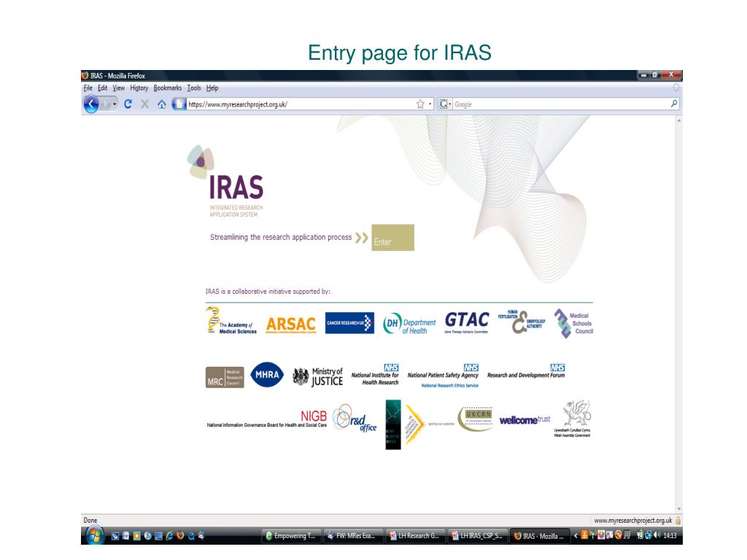
Task: Click 'www.myresearchproject.org.uk' in the status bar
Action: 633,521
